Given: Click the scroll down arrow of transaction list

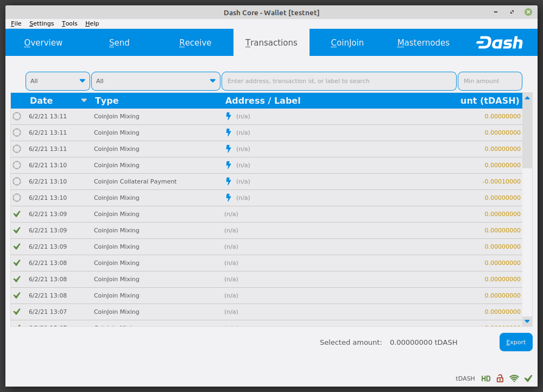Looking at the screenshot, I should pos(527,321).
